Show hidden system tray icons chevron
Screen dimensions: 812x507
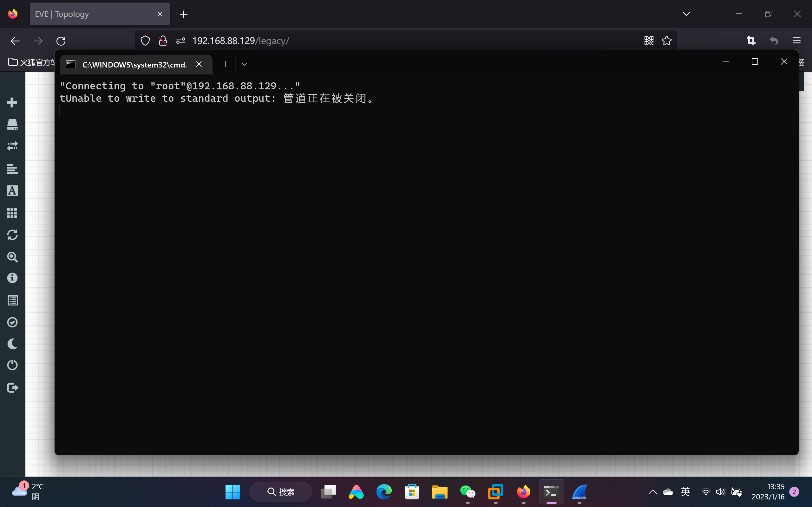[652, 492]
